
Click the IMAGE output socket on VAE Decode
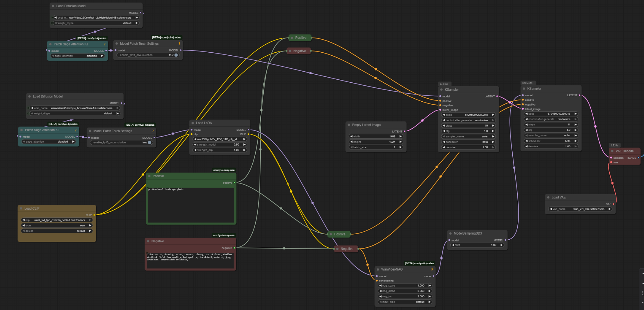(639, 158)
